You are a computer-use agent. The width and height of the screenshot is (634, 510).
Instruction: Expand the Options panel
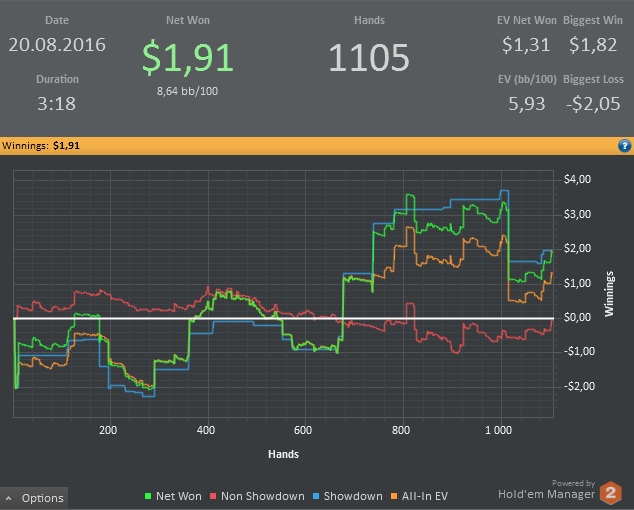34,498
